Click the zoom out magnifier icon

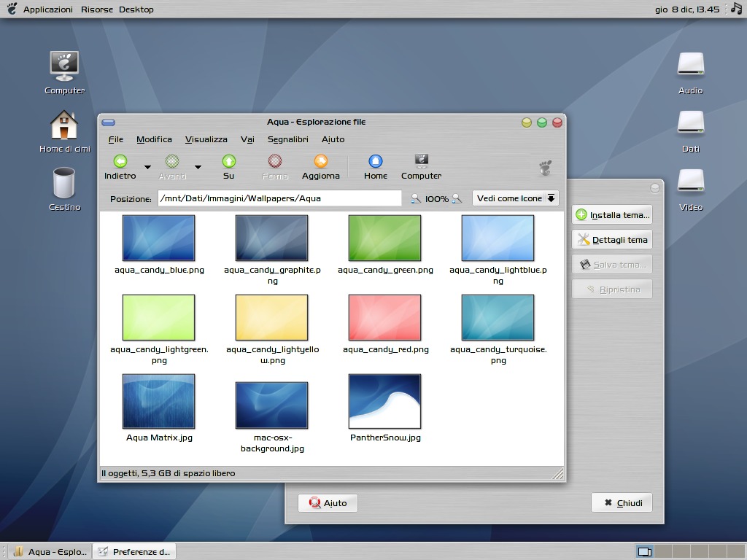tap(416, 198)
